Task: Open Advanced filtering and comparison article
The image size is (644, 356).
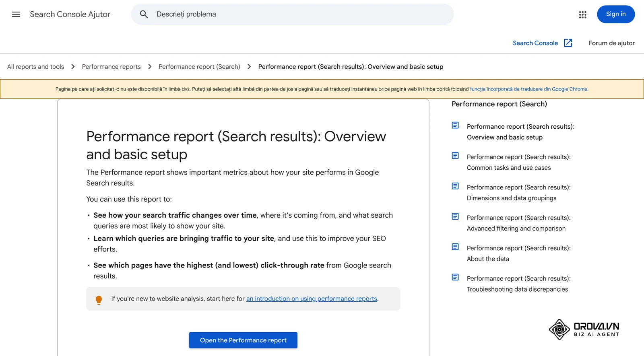Action: pos(519,223)
